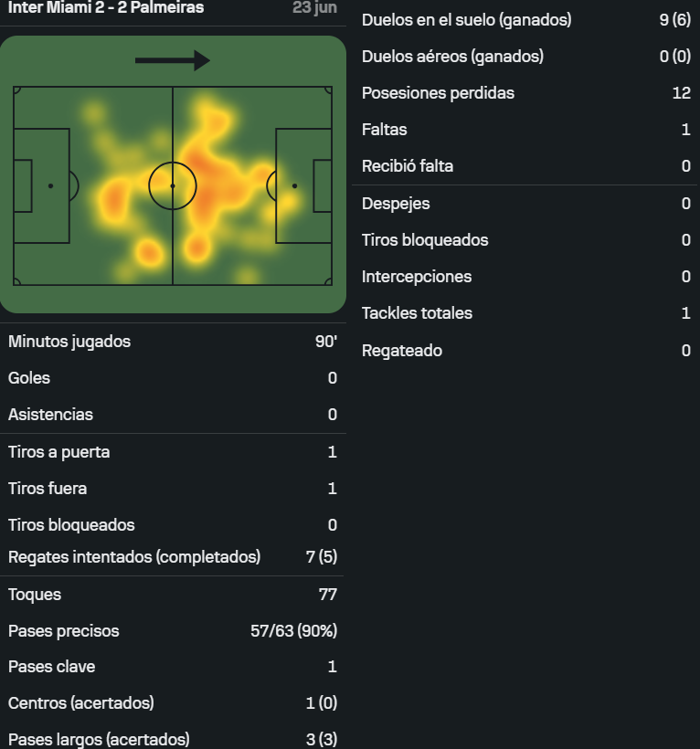Click the attack direction arrow on heatmap

(x=173, y=60)
